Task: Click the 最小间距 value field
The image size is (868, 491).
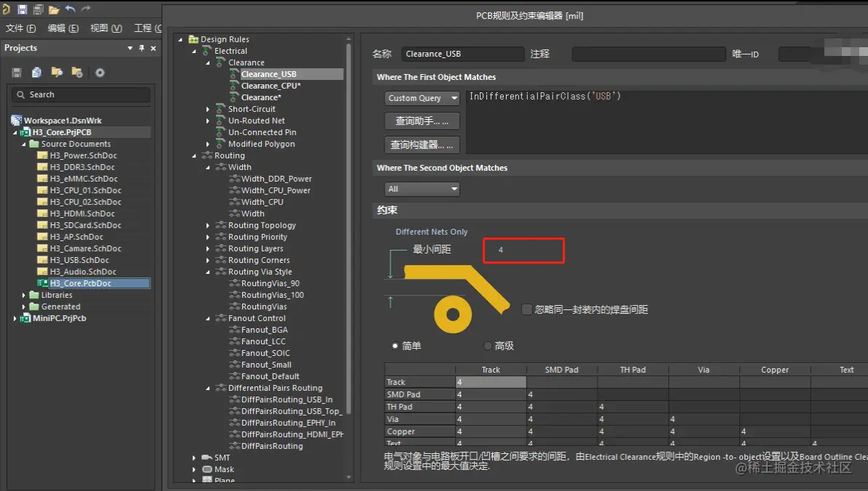Action: pyautogui.click(x=523, y=251)
